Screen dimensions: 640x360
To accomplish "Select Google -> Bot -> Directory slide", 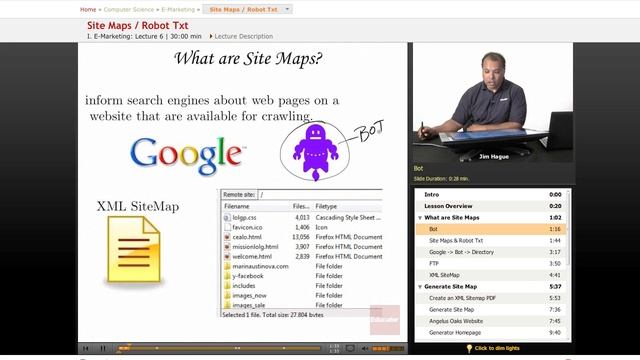I will 491,252.
